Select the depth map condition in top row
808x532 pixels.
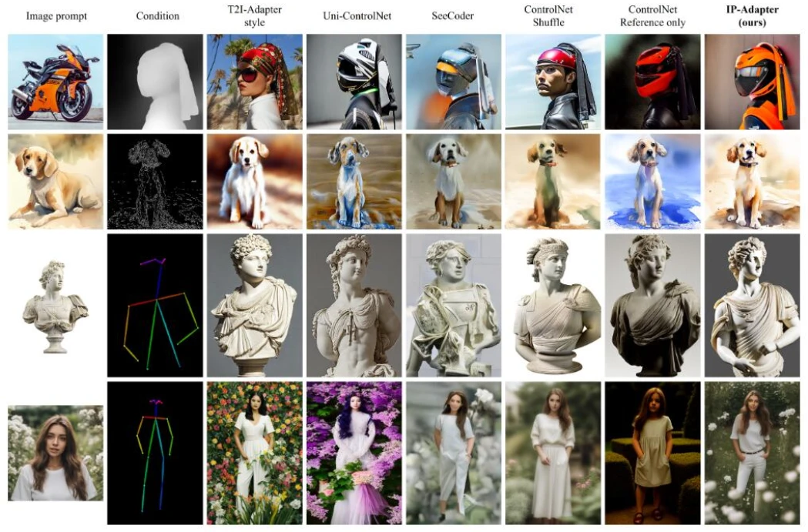point(155,81)
